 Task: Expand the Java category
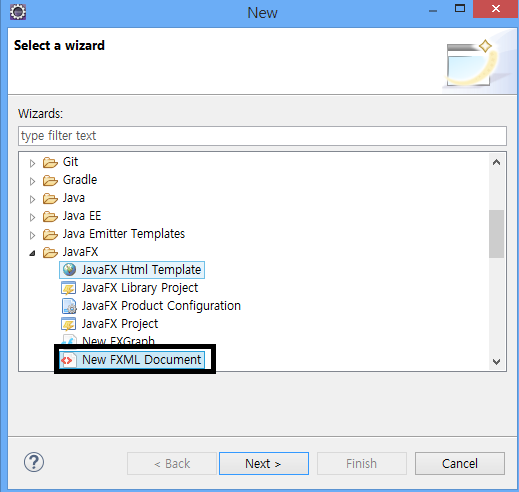[x=32, y=199]
